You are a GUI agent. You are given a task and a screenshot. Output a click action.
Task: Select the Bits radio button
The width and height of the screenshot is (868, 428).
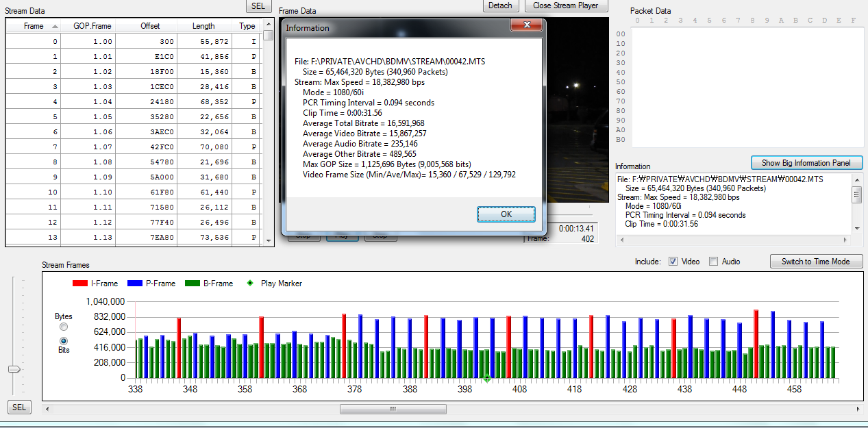coord(64,340)
